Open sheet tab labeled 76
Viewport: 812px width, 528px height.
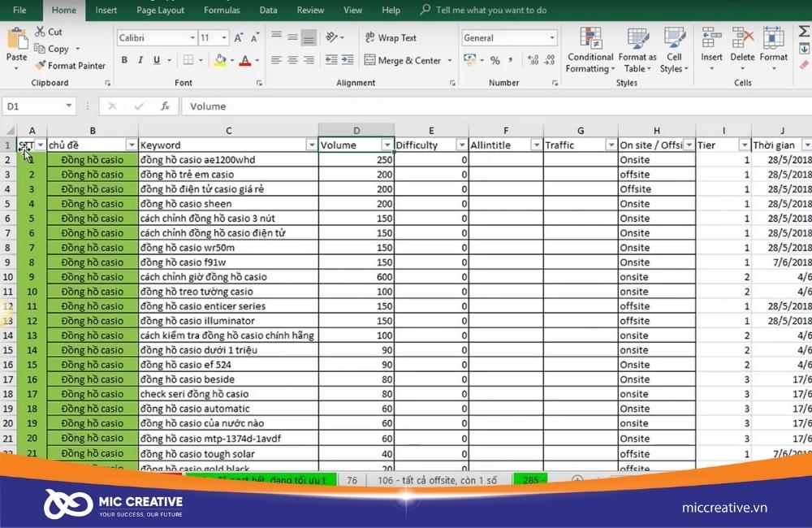tap(352, 480)
